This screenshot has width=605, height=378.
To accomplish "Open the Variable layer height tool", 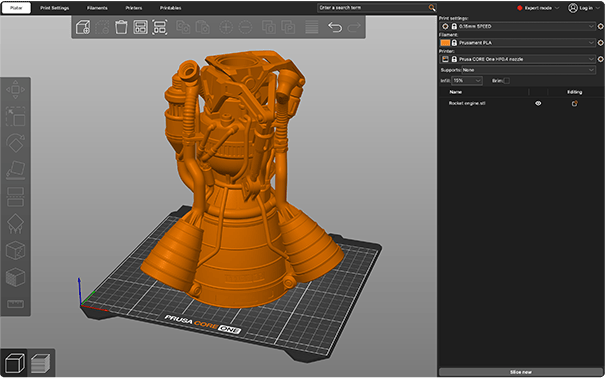I will 312,27.
